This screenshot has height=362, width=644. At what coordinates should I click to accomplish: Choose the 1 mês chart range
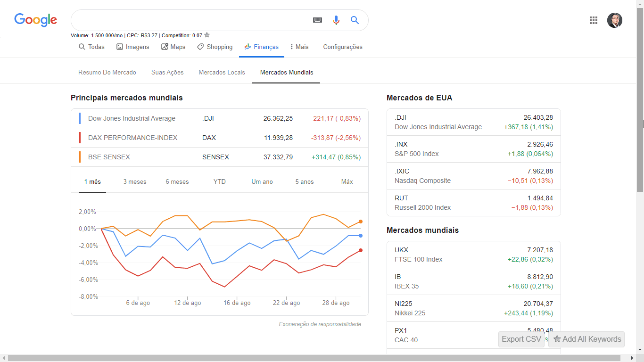(92, 181)
